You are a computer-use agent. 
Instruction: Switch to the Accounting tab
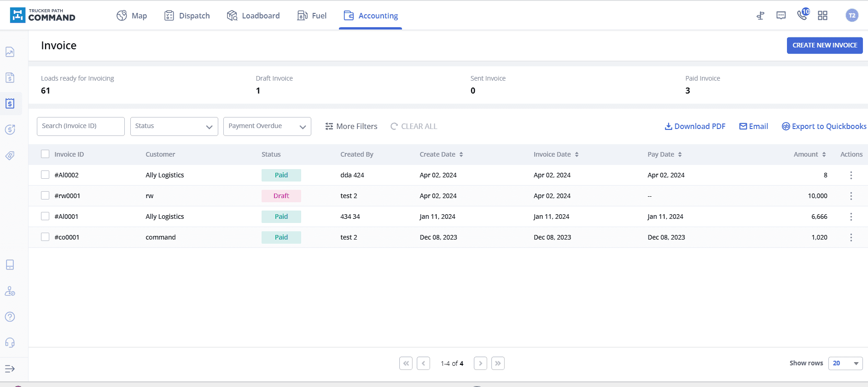[371, 16]
